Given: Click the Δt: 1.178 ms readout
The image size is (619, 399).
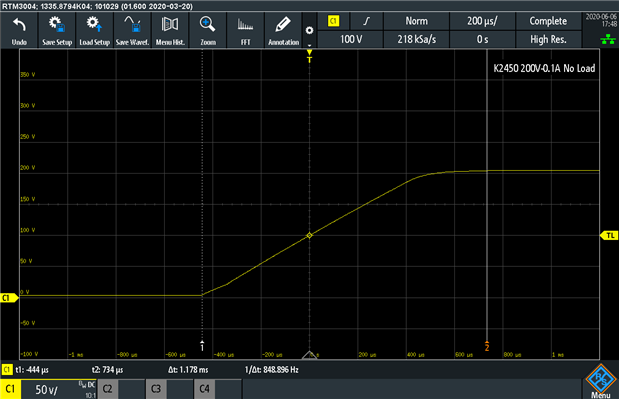Looking at the screenshot, I should pyautogui.click(x=188, y=370).
